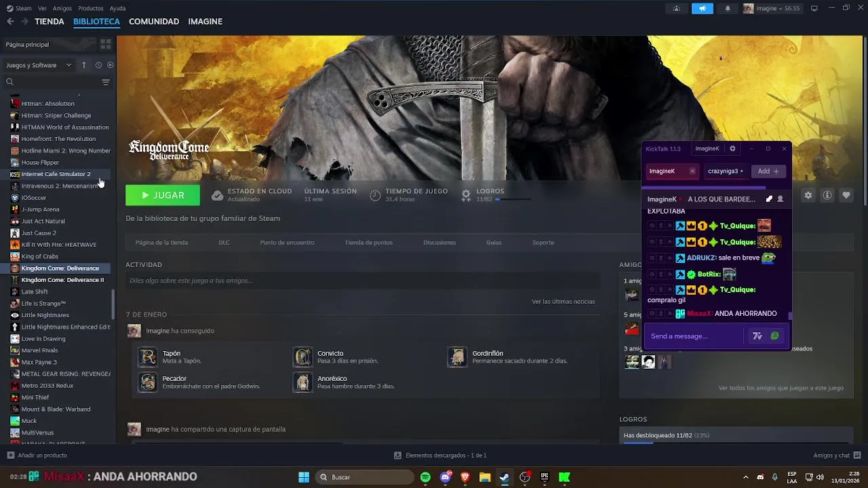The image size is (868, 488).
Task: Open the IMAGINE profile tab
Action: (205, 22)
